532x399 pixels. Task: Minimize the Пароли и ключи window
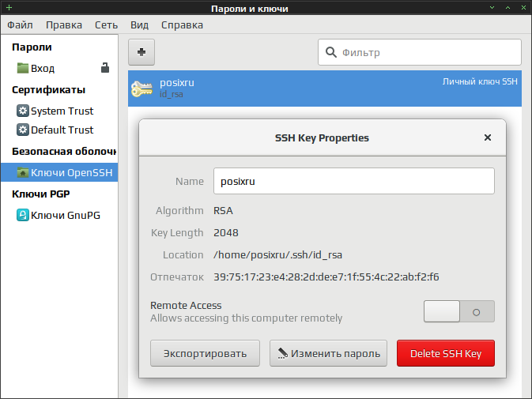pyautogui.click(x=492, y=7)
